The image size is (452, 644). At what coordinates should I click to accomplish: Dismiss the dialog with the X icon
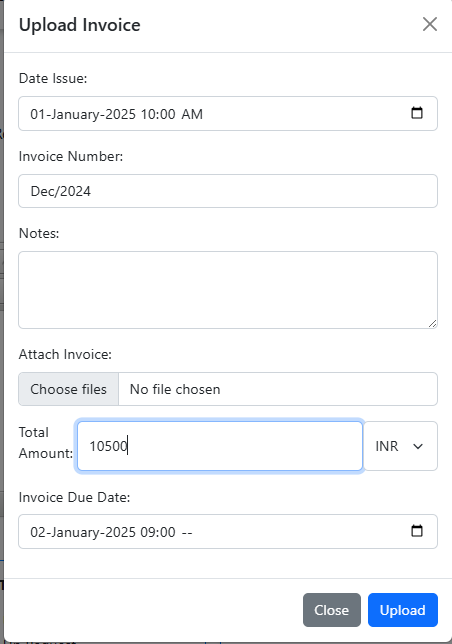click(x=430, y=24)
